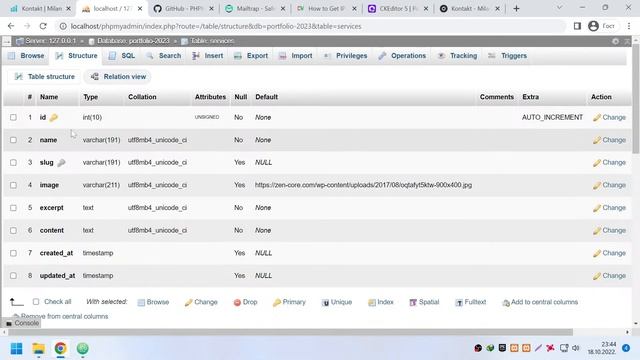Image resolution: width=640 pixels, height=360 pixels.
Task: Open the Triggers tab
Action: pos(507,56)
